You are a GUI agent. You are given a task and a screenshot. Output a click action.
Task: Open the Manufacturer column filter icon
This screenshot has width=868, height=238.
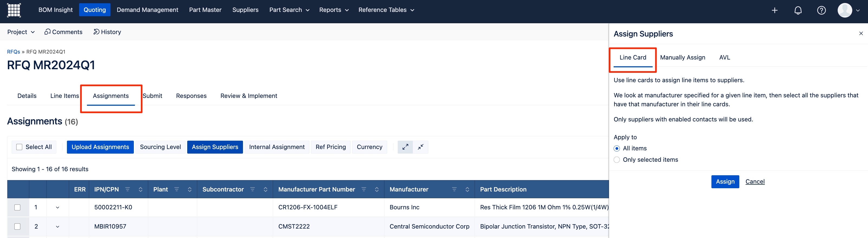[454, 189]
